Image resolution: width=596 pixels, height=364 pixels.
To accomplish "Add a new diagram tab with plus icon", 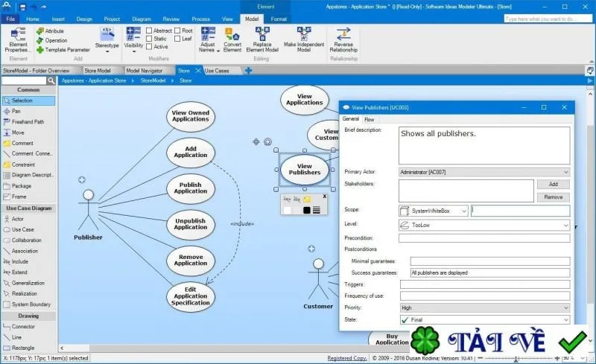I will tap(248, 70).
